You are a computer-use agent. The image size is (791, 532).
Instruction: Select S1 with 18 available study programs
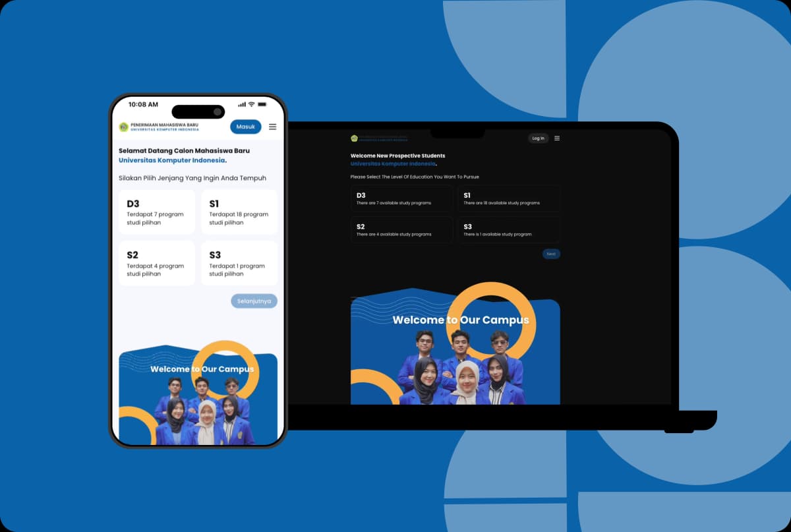(509, 198)
